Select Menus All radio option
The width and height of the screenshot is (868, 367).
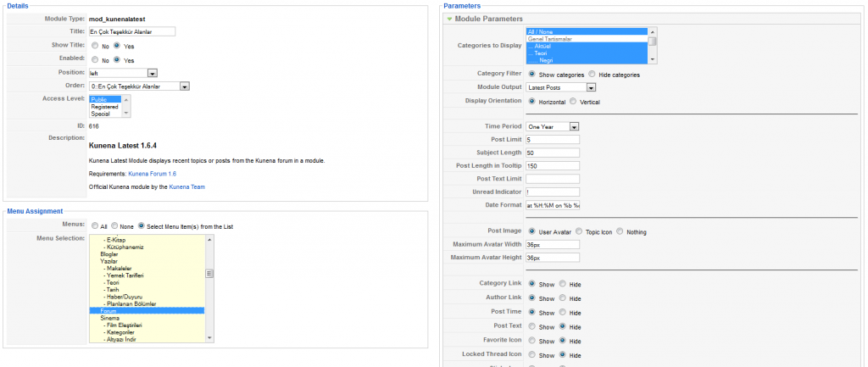[x=95, y=225]
